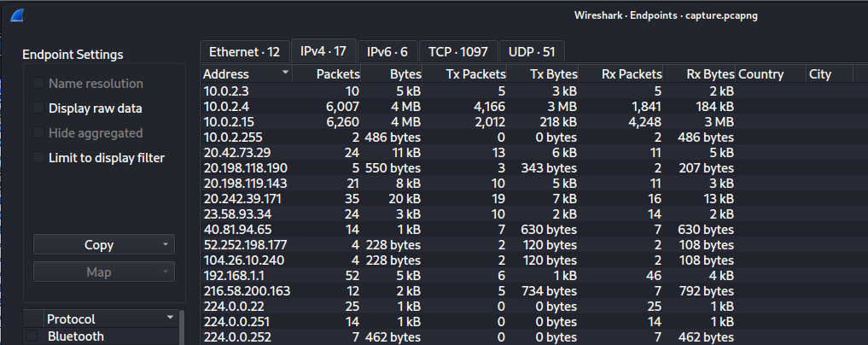Tick the Bluetooth protocol checkbox
The height and width of the screenshot is (345, 868).
(x=32, y=336)
